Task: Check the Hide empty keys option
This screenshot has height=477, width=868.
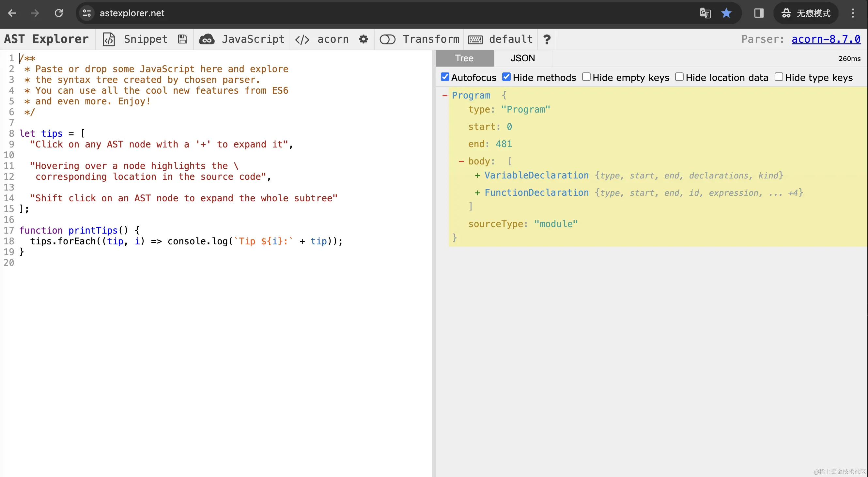Action: (586, 77)
